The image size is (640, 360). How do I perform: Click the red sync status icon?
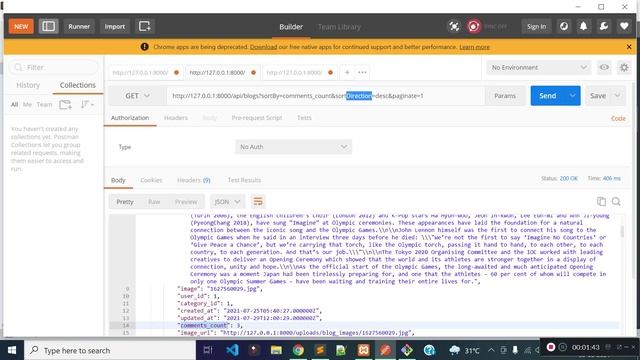pyautogui.click(x=473, y=27)
